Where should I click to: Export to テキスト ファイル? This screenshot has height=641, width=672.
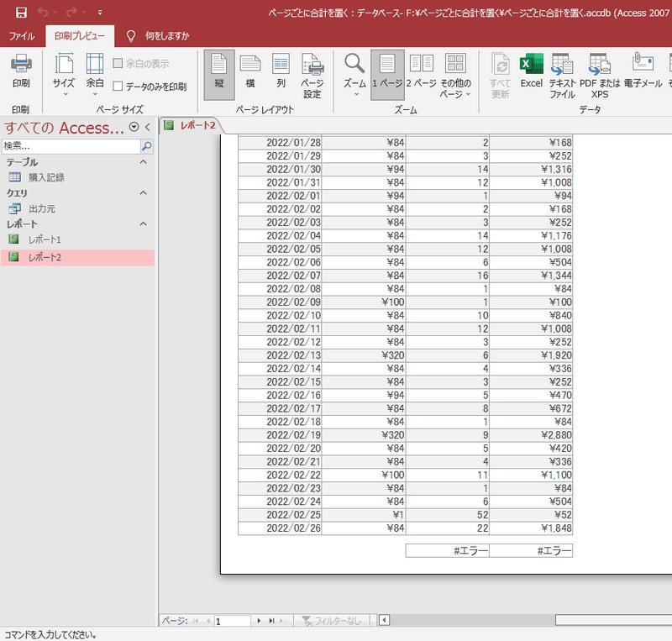562,76
